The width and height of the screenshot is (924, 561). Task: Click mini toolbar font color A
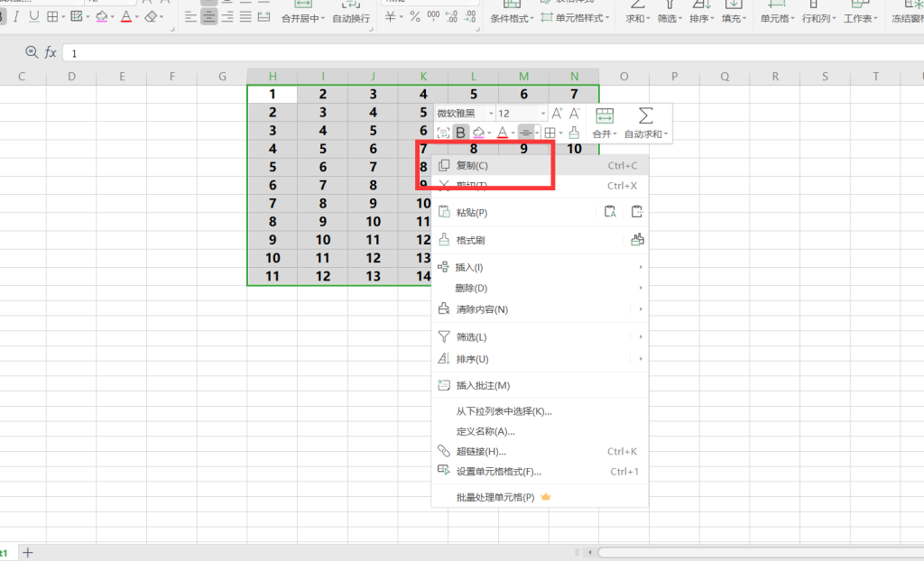click(502, 133)
